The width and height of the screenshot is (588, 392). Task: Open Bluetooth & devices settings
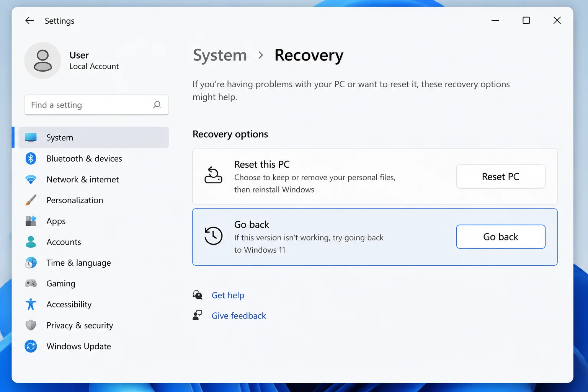point(93,158)
